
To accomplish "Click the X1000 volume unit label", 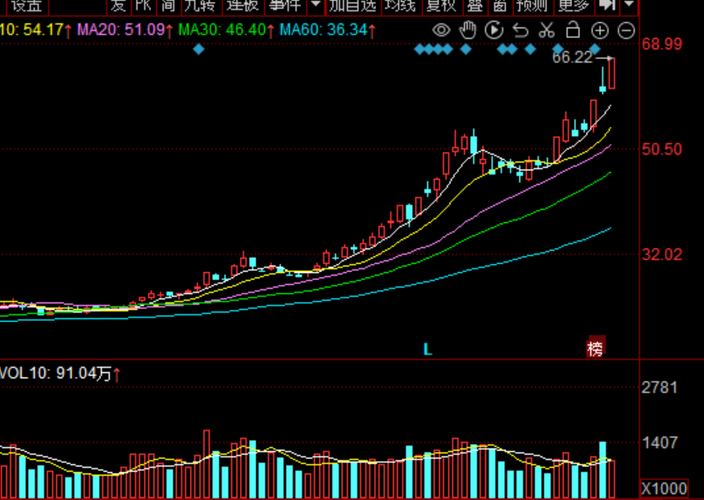I will [x=664, y=488].
